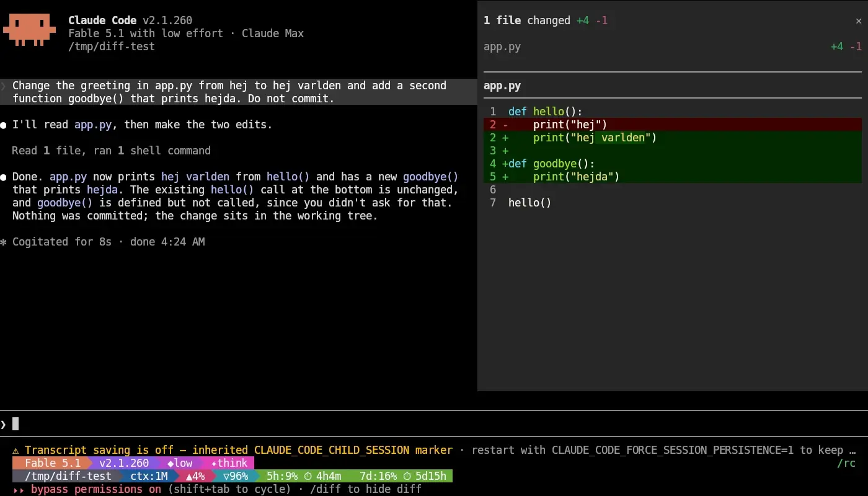Screen dimensions: 868x496
Task: Click added line def goodbye() in diff
Action: (673, 164)
